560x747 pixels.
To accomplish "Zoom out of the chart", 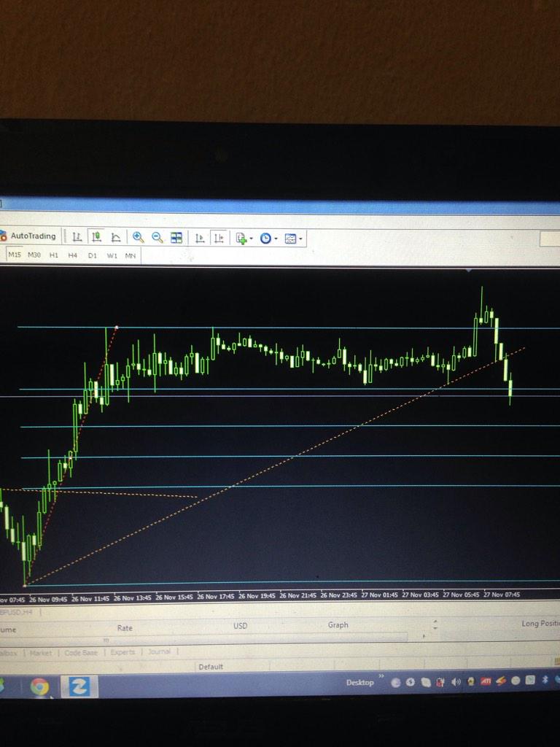I will 157,237.
